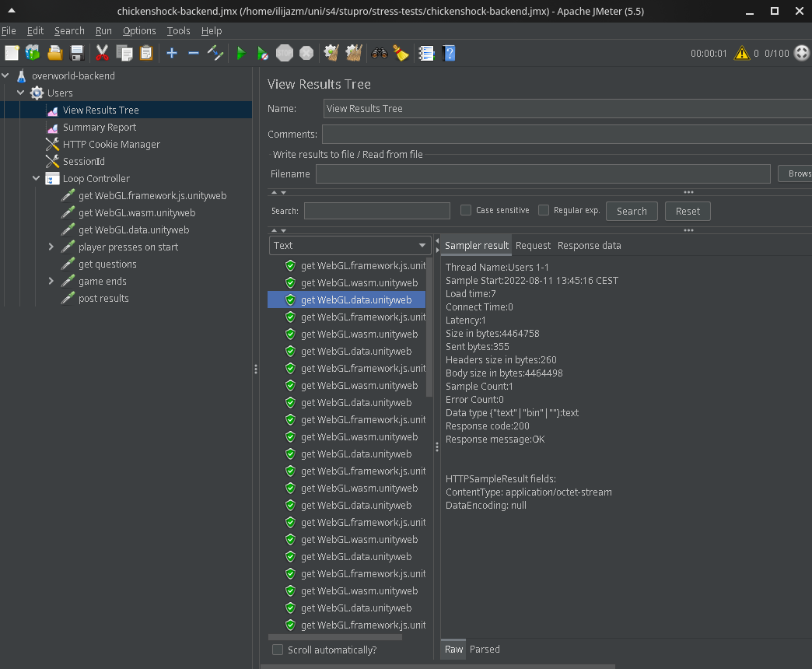This screenshot has width=812, height=669.
Task: Click into the Filename input field
Action: pyautogui.click(x=543, y=174)
